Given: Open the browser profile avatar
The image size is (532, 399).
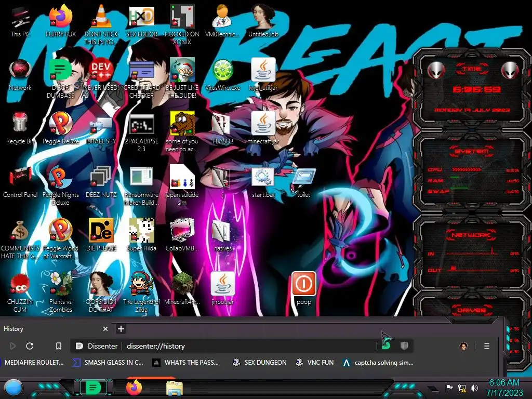Looking at the screenshot, I should tap(463, 345).
